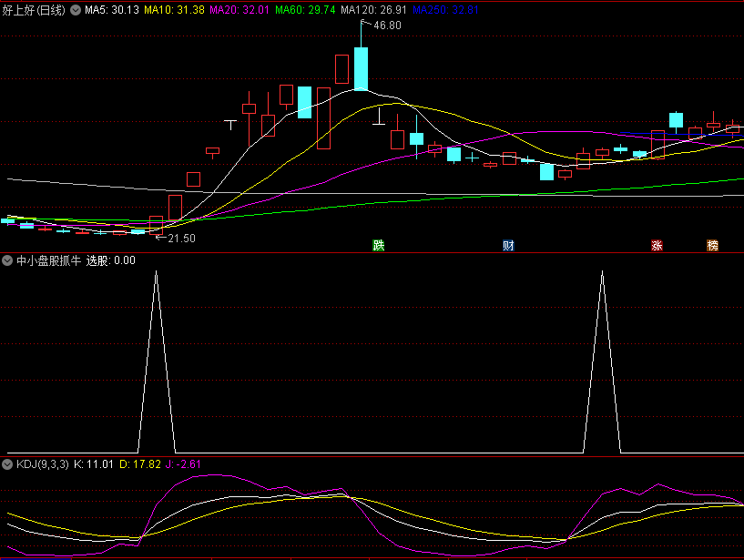744x560 pixels.
Task: Open the 中小盘股抓牛 indicator dropdown arrow
Action: click(x=7, y=260)
